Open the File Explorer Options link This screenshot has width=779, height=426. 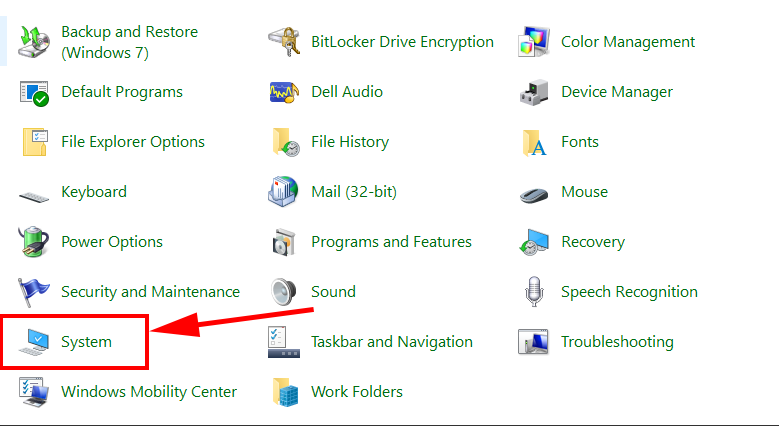click(133, 142)
